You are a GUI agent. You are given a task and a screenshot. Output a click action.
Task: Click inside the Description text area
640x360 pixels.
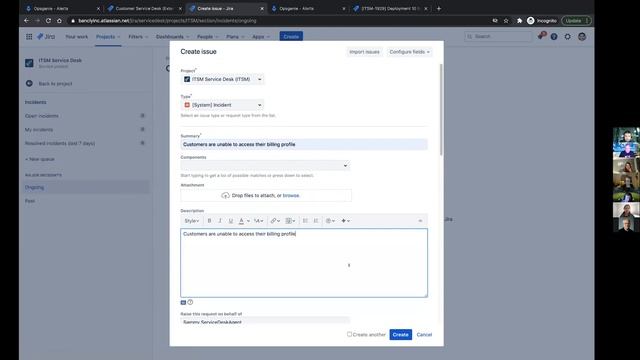304,263
